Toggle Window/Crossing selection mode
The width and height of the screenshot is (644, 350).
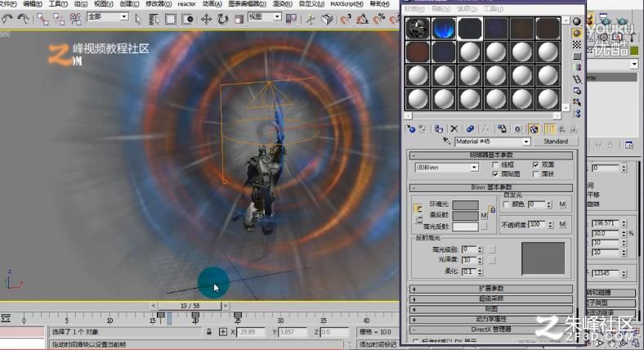(187, 19)
